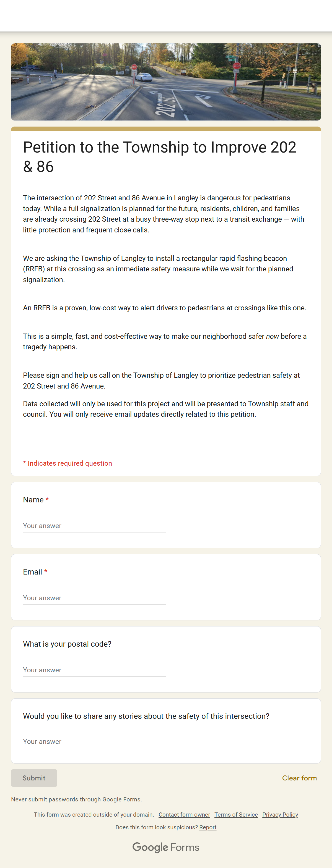
Task: Visit the Privacy Policy link
Action: pos(280,814)
